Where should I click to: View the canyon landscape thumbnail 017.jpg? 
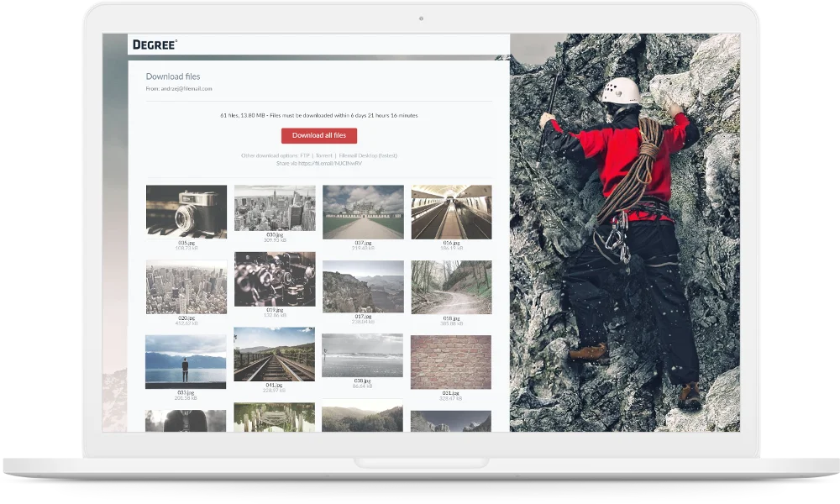(x=363, y=286)
